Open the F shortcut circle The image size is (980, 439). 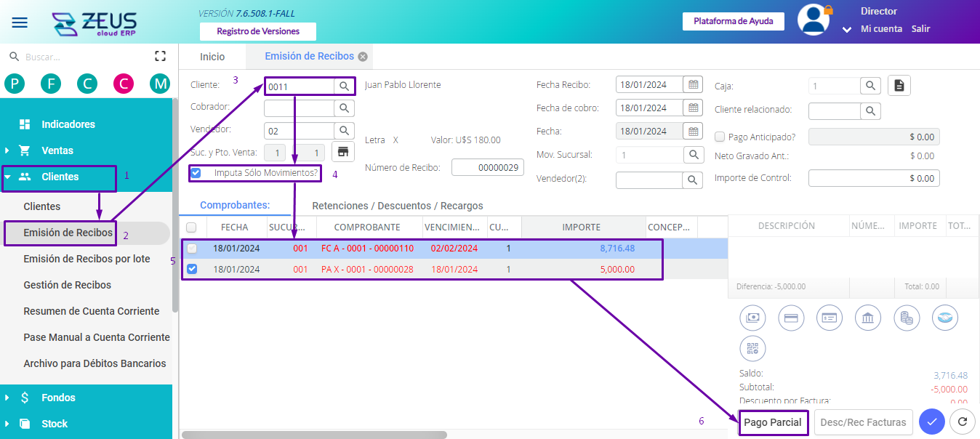[x=51, y=84]
